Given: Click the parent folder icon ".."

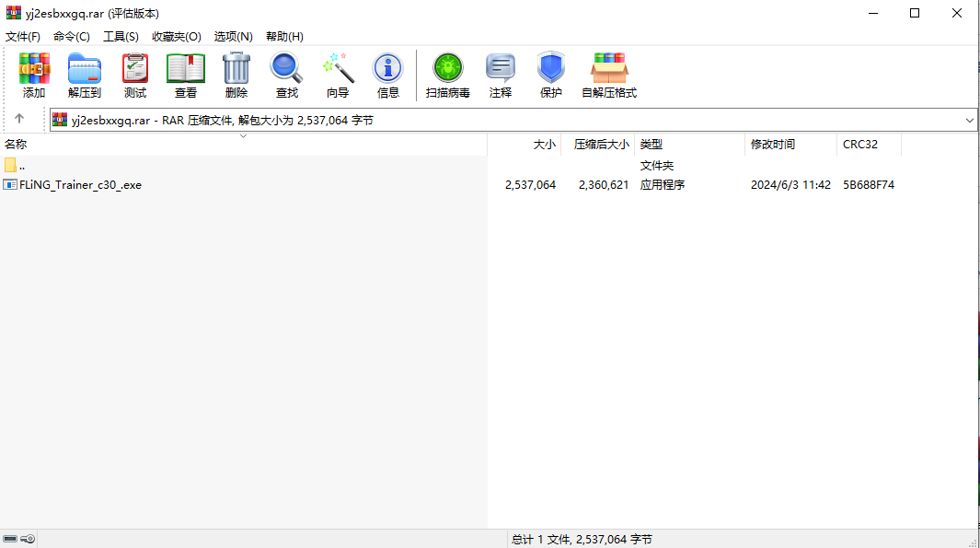Looking at the screenshot, I should point(10,165).
